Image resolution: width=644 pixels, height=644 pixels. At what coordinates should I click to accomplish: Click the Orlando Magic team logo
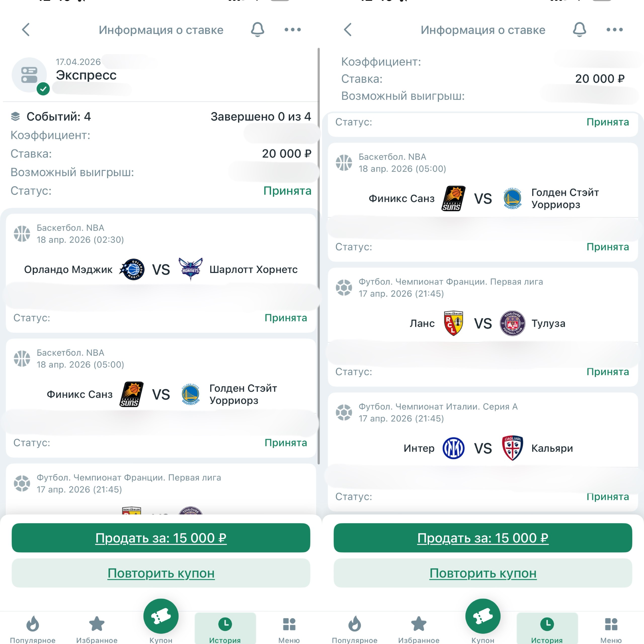click(x=132, y=269)
